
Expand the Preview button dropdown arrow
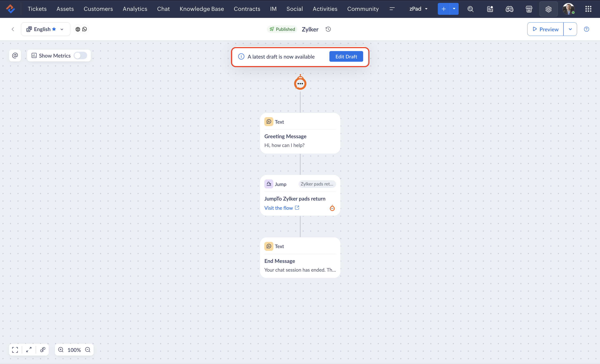[x=570, y=29]
